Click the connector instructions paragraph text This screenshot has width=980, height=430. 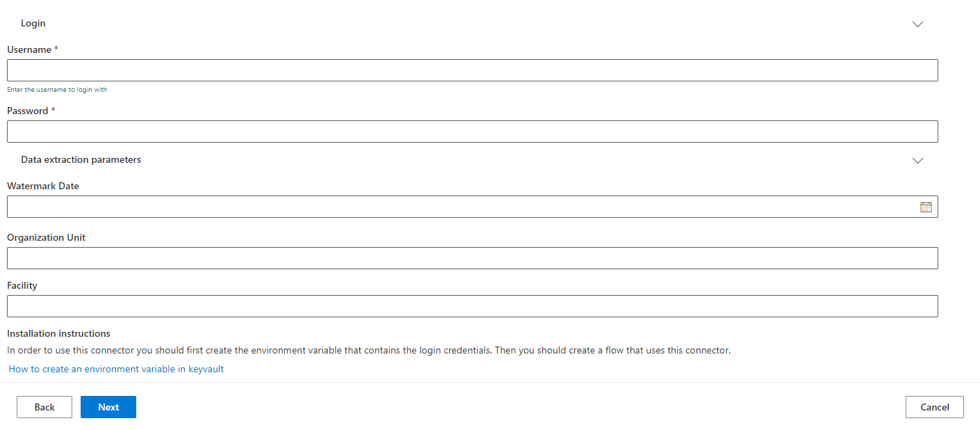(x=368, y=350)
